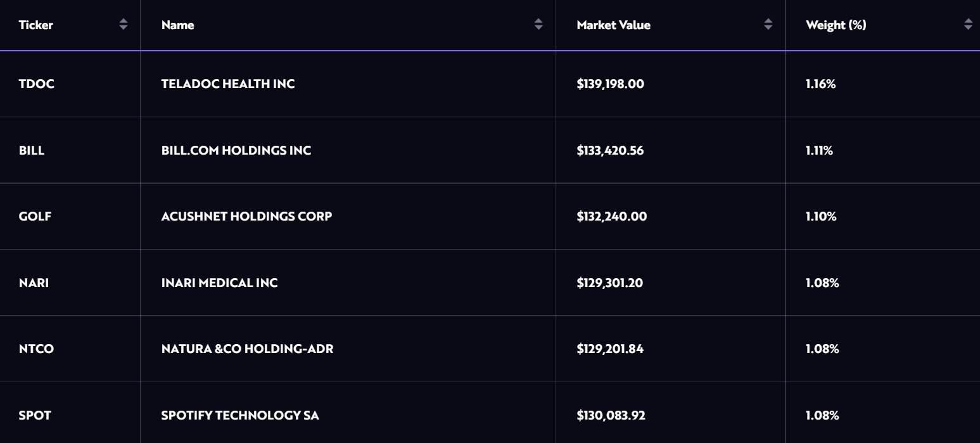The height and width of the screenshot is (443, 980).
Task: Click the Name column sort arrows
Action: (538, 25)
